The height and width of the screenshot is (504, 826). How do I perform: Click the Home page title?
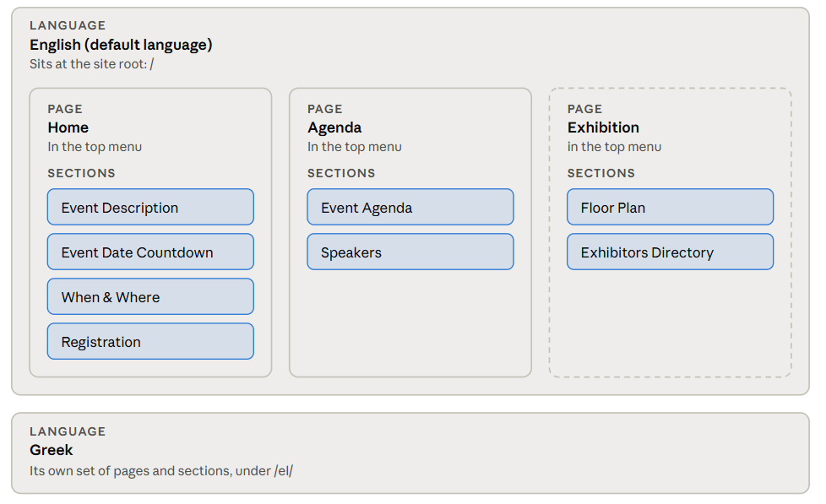coord(68,127)
